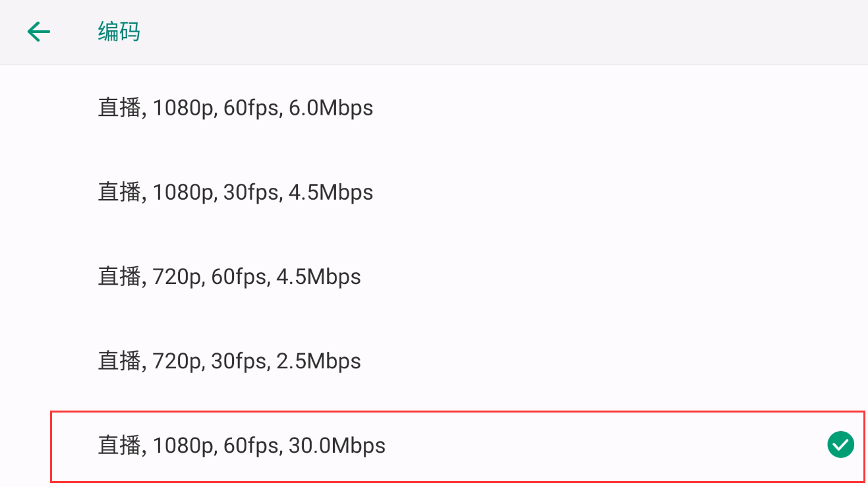This screenshot has height=487, width=868.
Task: Switch encoding to 720p 60fps
Action: coord(434,277)
